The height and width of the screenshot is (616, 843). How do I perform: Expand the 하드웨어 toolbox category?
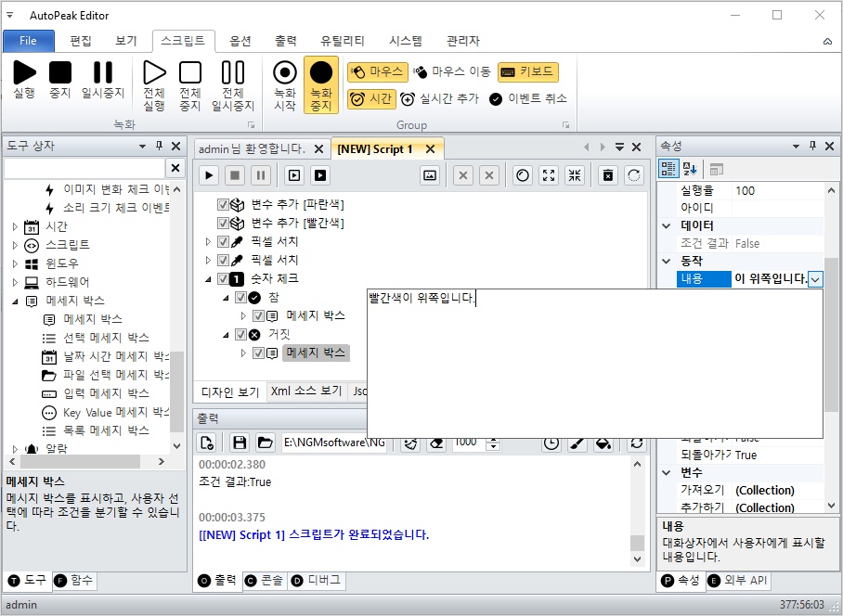coord(15,283)
